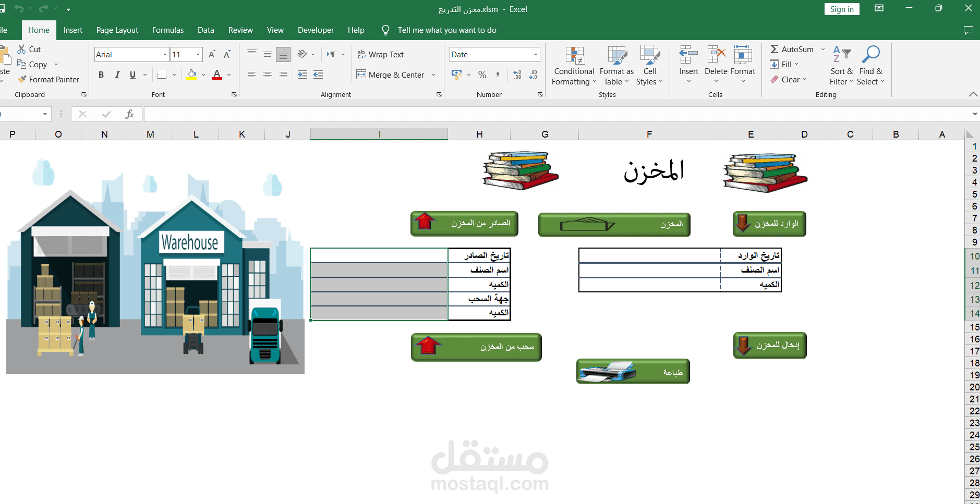Switch to the Formulas tab

(168, 30)
